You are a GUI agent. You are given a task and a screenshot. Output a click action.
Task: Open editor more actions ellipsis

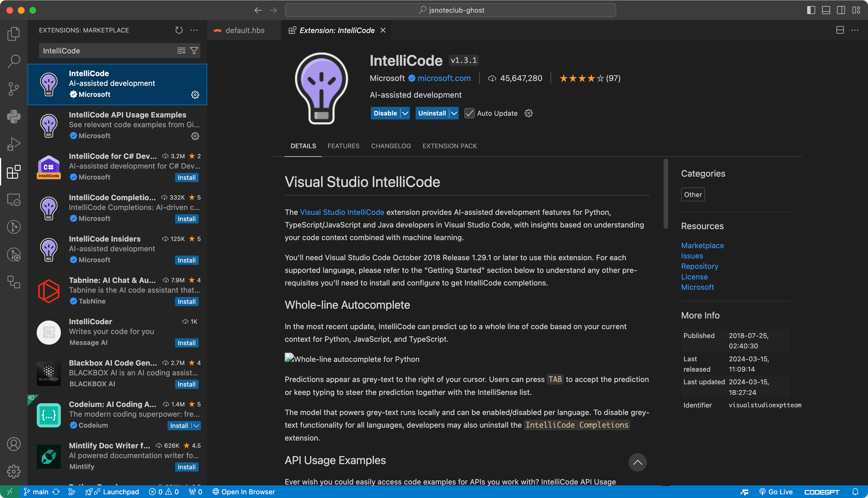pyautogui.click(x=855, y=30)
